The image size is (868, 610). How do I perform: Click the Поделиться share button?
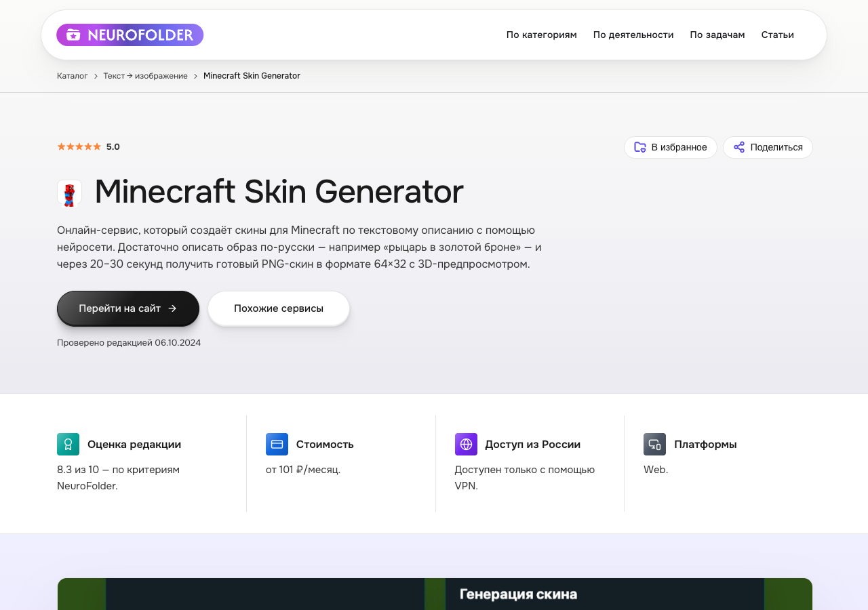768,147
